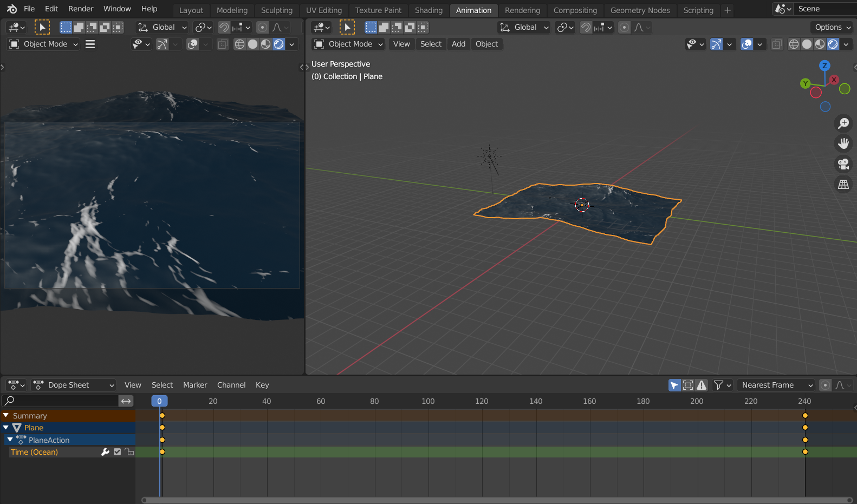The height and width of the screenshot is (504, 857).
Task: Toggle camera view icon
Action: tap(843, 164)
